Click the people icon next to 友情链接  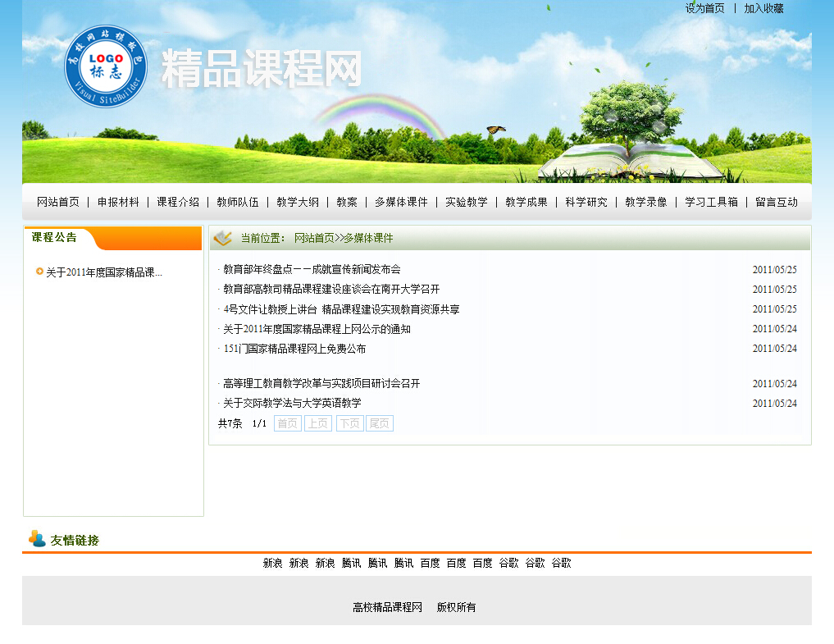[x=37, y=539]
